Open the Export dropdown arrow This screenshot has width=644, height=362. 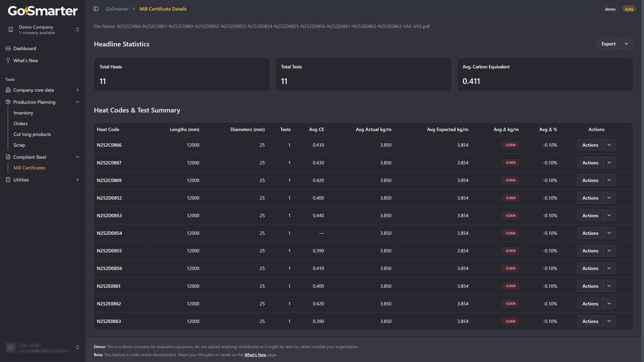click(x=627, y=44)
